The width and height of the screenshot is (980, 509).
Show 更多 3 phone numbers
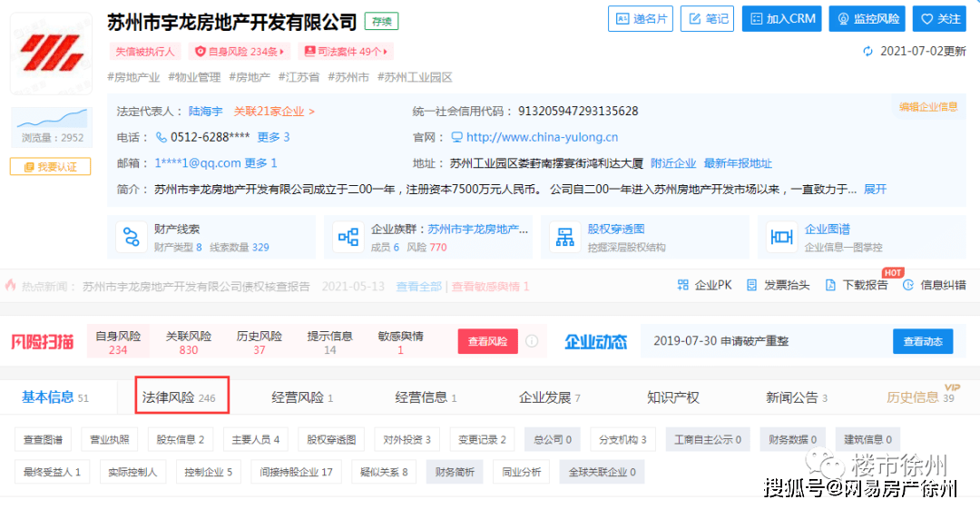(273, 137)
